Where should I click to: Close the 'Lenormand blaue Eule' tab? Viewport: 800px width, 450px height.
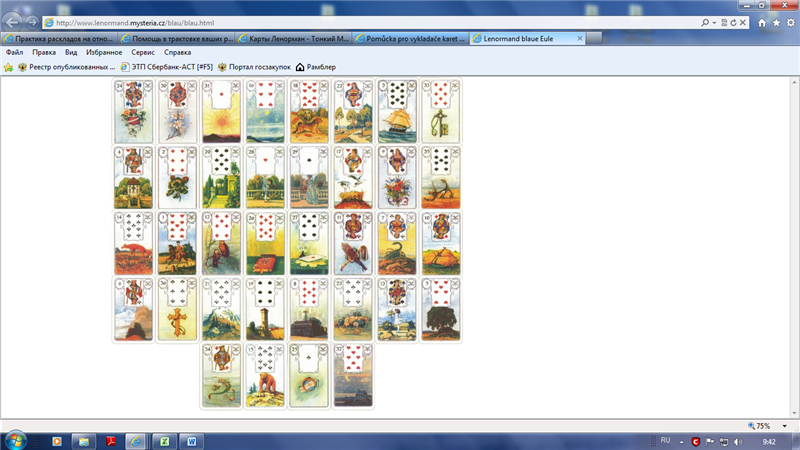[580, 38]
